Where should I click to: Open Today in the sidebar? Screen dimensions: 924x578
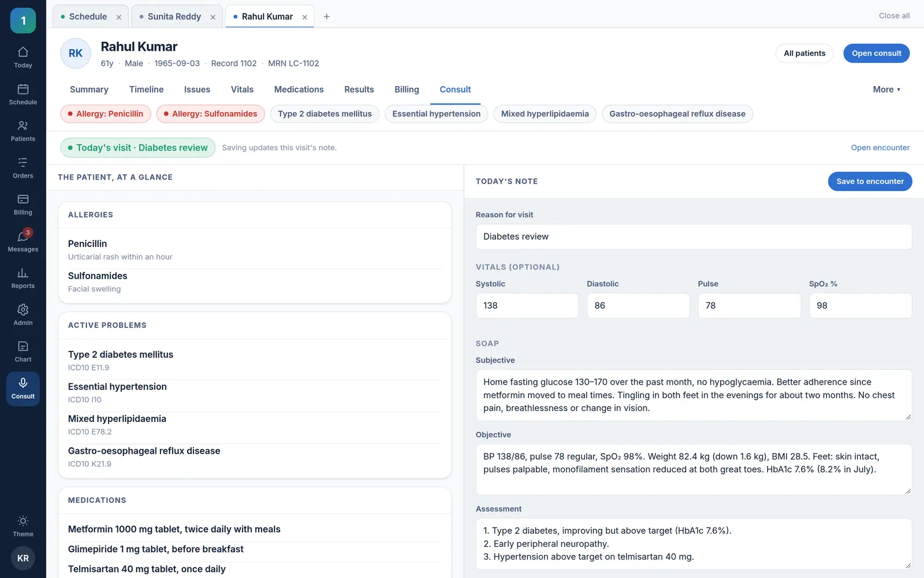(x=23, y=58)
